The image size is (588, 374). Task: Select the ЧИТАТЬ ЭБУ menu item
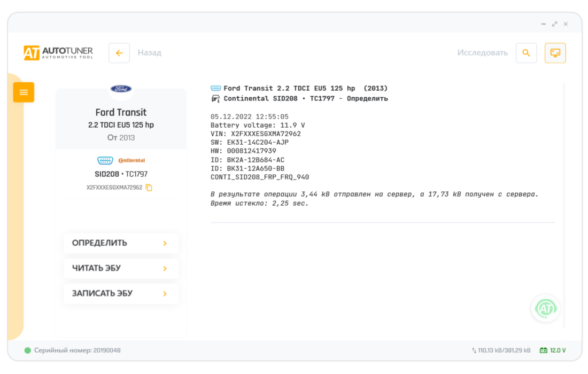click(x=97, y=268)
